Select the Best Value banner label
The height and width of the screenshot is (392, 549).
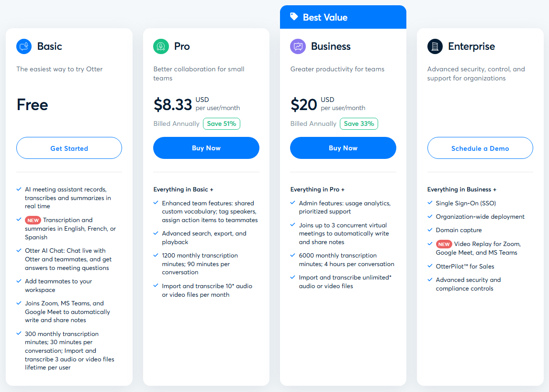pyautogui.click(x=325, y=17)
